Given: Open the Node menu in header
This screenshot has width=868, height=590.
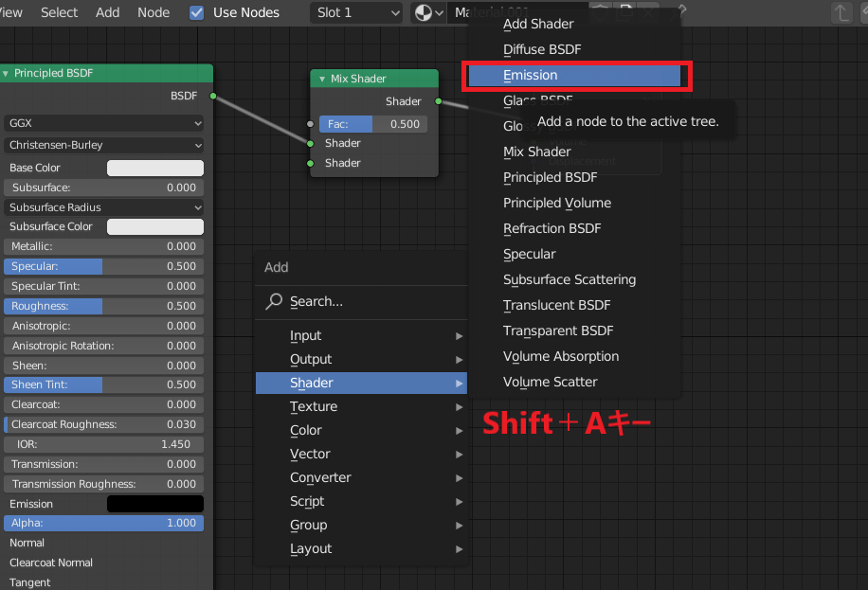Looking at the screenshot, I should click(154, 12).
